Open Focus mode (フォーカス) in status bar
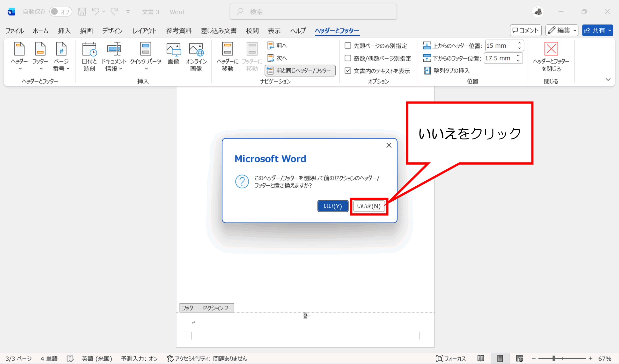This screenshot has height=364, width=619. (450, 358)
